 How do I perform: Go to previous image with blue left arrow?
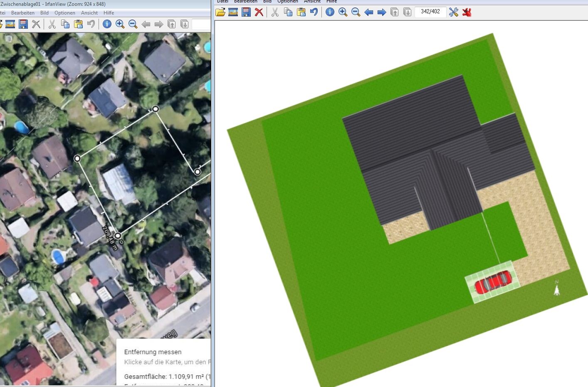click(368, 12)
